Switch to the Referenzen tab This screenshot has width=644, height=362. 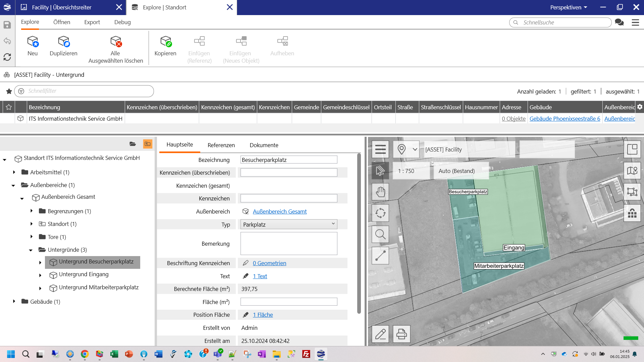point(221,145)
